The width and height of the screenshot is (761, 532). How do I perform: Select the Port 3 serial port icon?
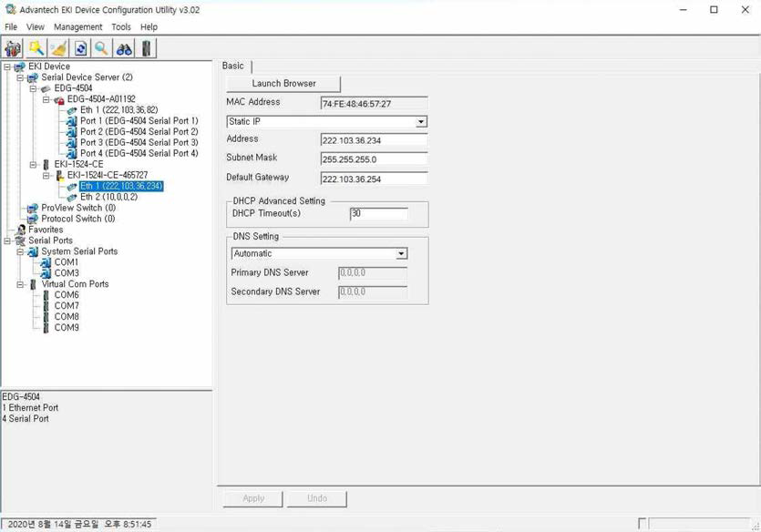tap(72, 143)
